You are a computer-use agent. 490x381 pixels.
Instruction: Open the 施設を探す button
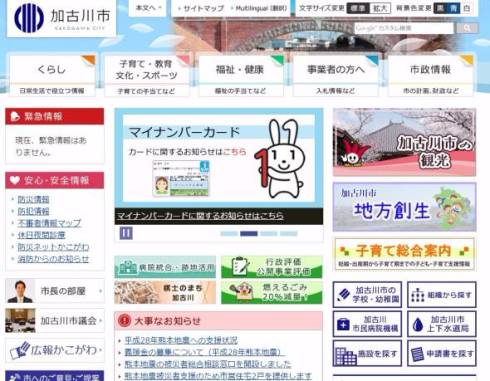click(x=367, y=353)
